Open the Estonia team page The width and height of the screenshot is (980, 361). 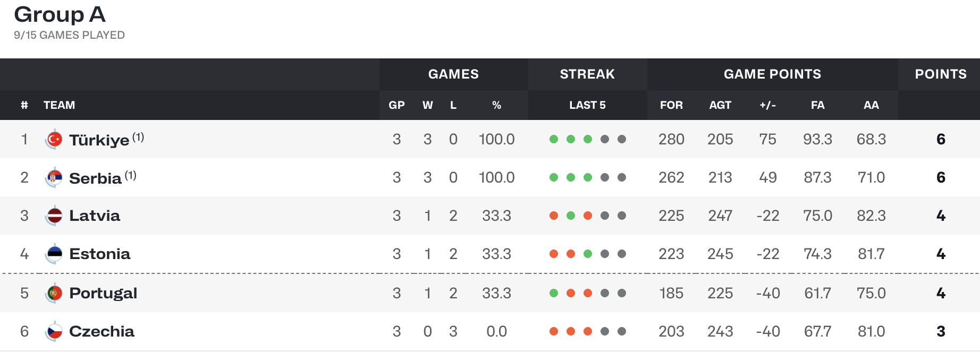(x=100, y=254)
